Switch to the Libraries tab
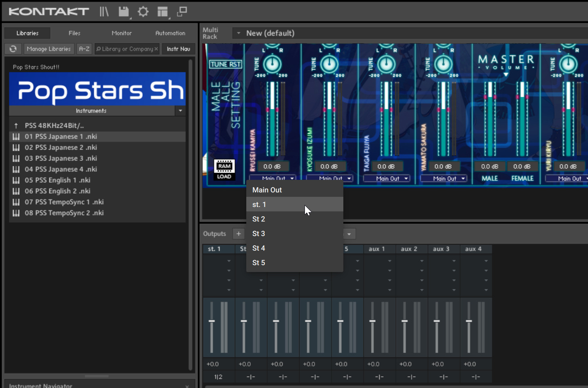Image resolution: width=588 pixels, height=388 pixels. tap(27, 33)
